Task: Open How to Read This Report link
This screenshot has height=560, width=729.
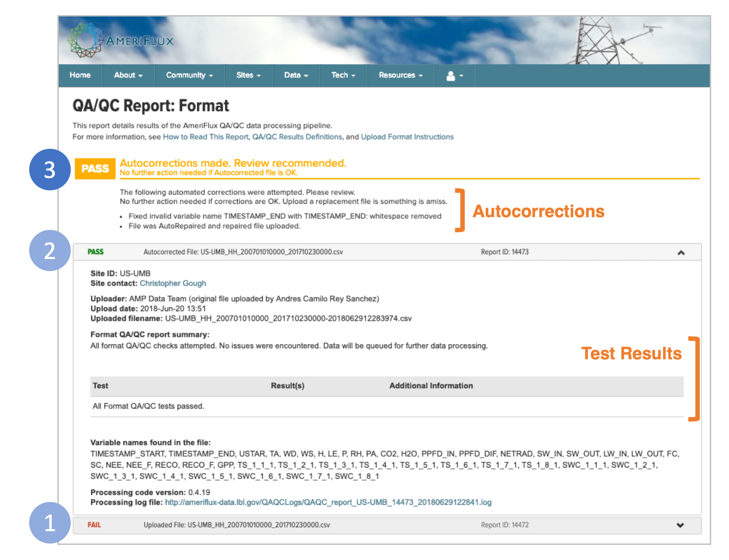Action: [205, 137]
